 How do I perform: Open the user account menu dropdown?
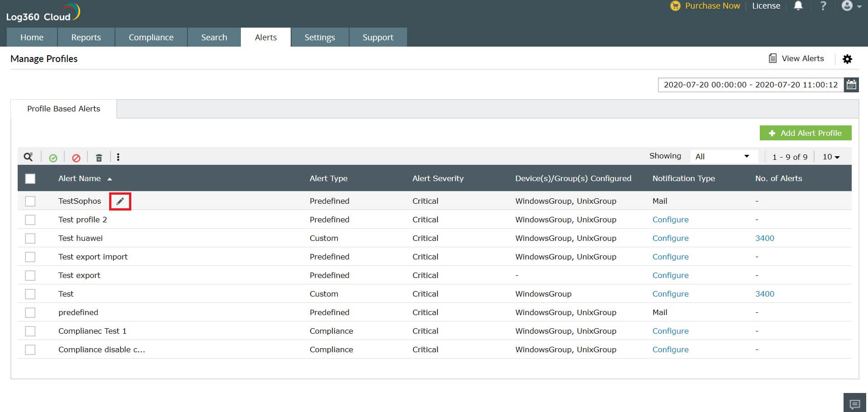(x=851, y=6)
